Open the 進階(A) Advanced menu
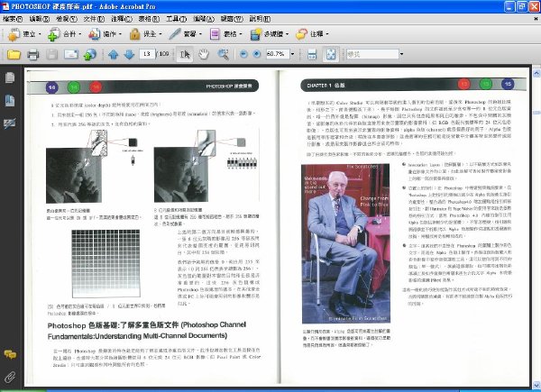This screenshot has width=541, height=392. click(x=204, y=19)
